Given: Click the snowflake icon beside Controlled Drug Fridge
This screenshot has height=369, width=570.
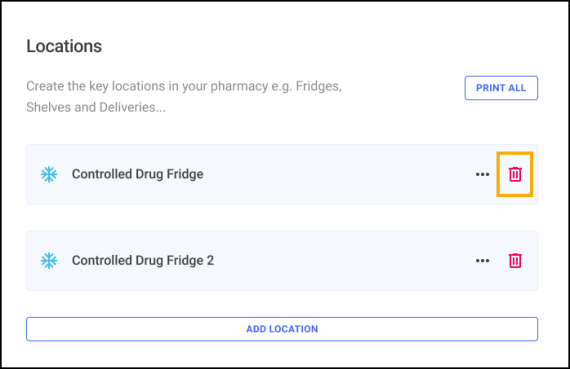Looking at the screenshot, I should pyautogui.click(x=49, y=174).
